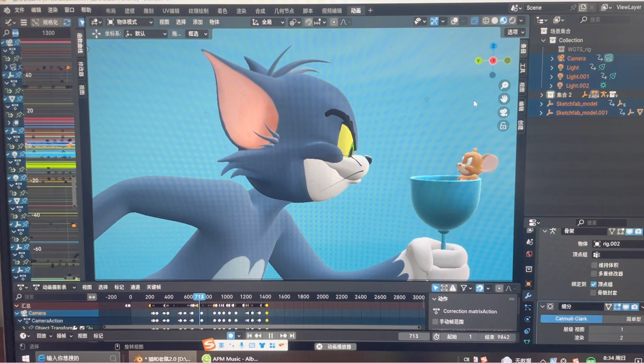Uncheck the 顶点组 bind-to checkbox
This screenshot has height=363, width=644.
[594, 284]
